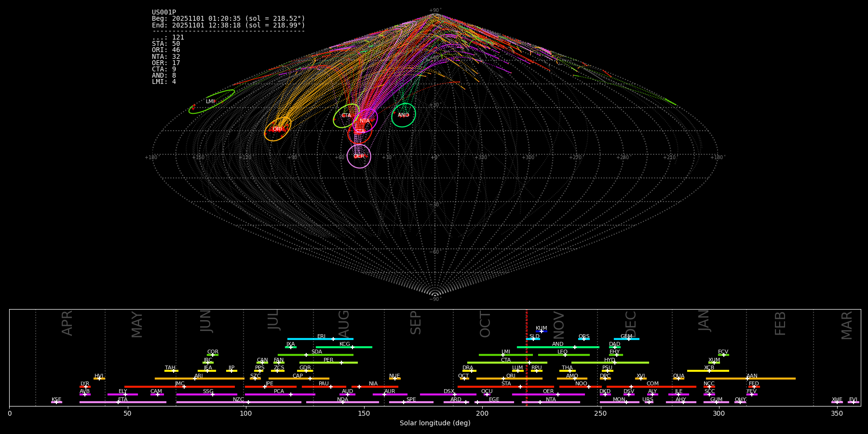The image size is (868, 434).
Task: Click the 200 tick on the solar longitude axis
Action: 482,414
